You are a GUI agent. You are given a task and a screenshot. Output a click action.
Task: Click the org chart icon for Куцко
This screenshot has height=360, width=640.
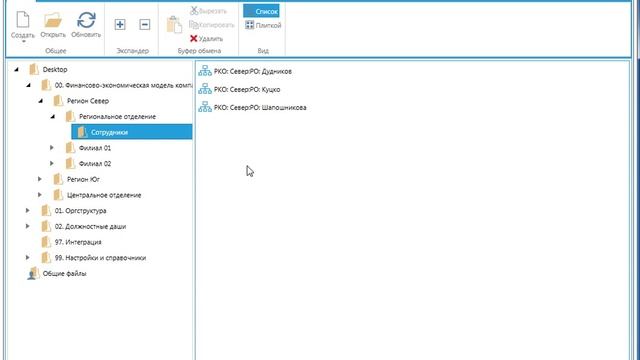click(205, 89)
